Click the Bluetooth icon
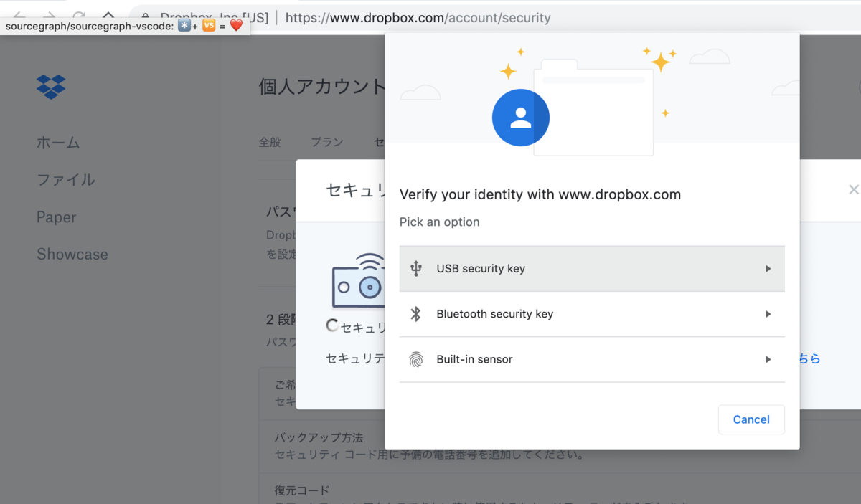This screenshot has height=504, width=861. (x=416, y=314)
